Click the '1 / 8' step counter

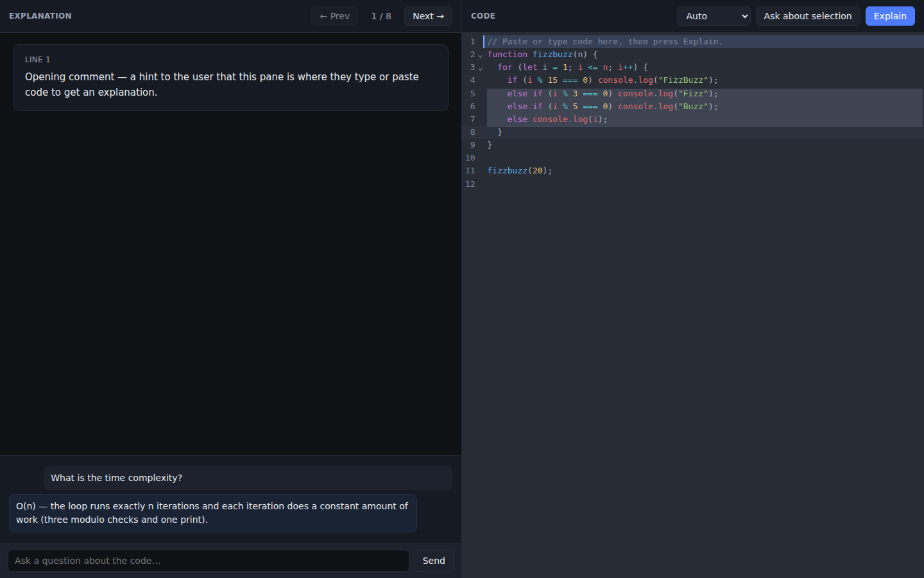click(381, 16)
